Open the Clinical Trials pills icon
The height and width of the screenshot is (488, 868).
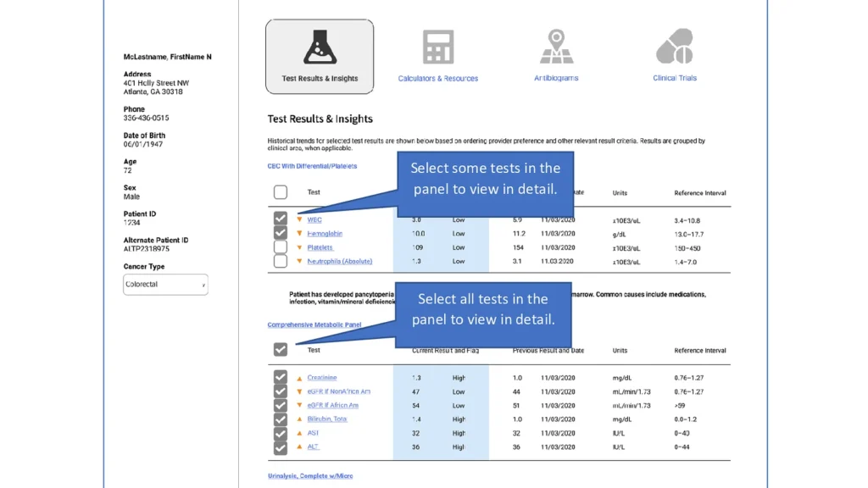[675, 47]
